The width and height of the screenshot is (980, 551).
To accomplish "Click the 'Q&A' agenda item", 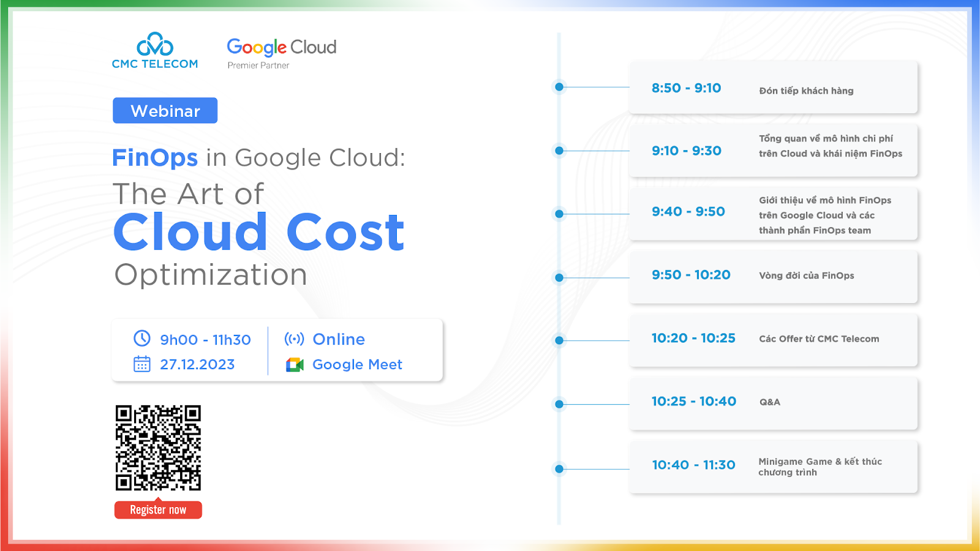I will click(770, 402).
